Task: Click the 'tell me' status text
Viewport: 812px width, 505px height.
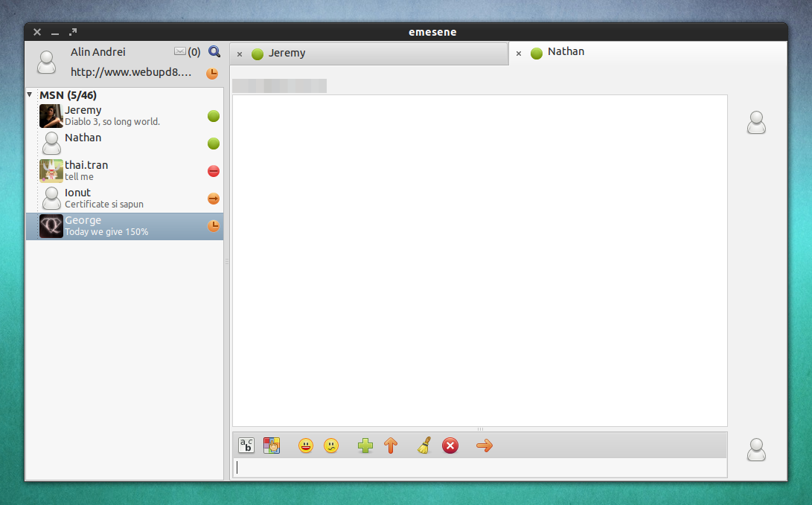Action: [x=79, y=176]
